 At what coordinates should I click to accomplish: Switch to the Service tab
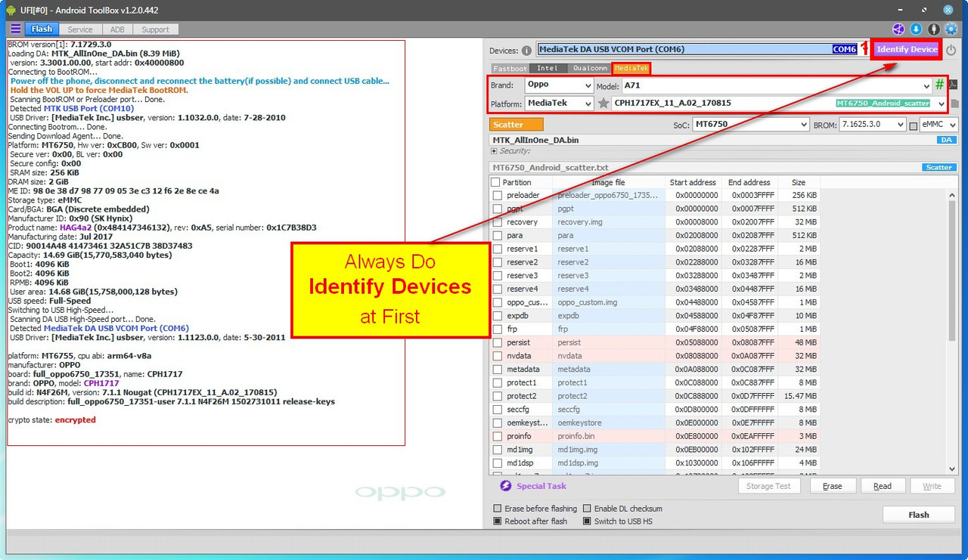(x=80, y=29)
